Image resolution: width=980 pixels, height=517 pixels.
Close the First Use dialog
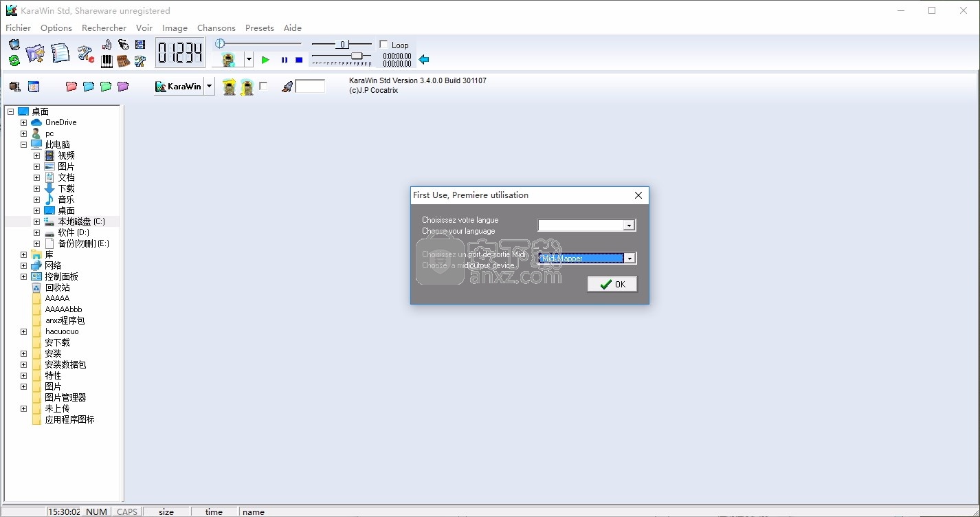point(638,195)
